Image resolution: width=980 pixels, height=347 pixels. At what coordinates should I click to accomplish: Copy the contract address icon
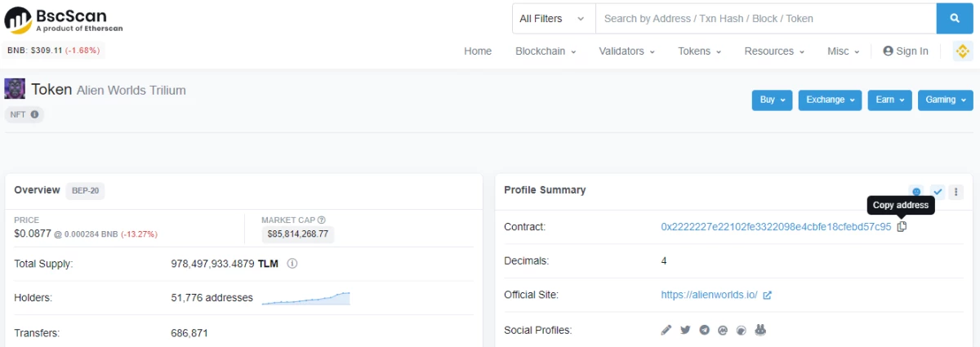902,227
